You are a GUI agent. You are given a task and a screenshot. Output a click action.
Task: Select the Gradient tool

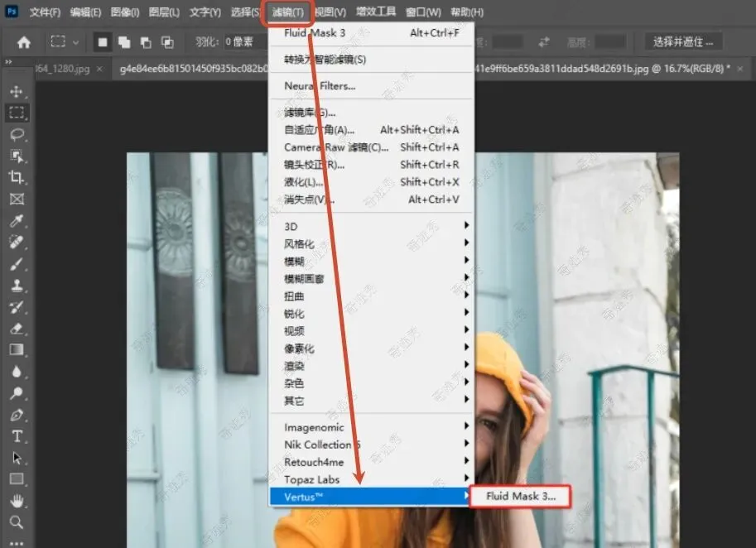tap(17, 349)
